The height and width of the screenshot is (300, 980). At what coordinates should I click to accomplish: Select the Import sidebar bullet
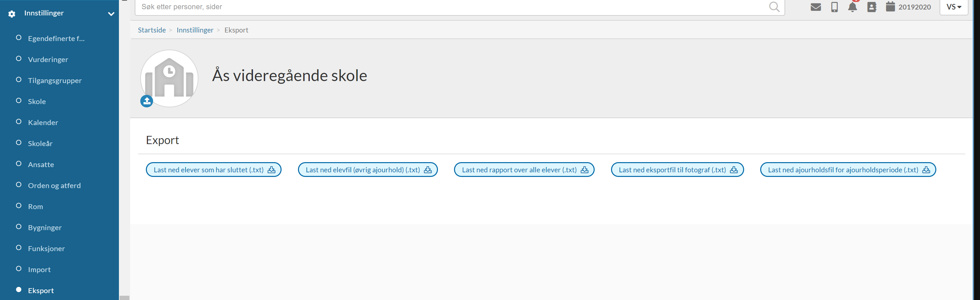(18, 268)
